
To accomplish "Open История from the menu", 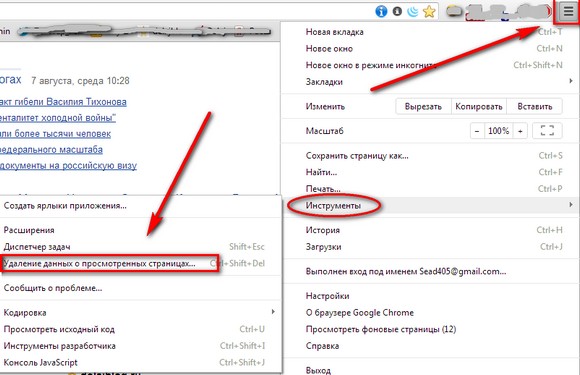I will pyautogui.click(x=431, y=230).
